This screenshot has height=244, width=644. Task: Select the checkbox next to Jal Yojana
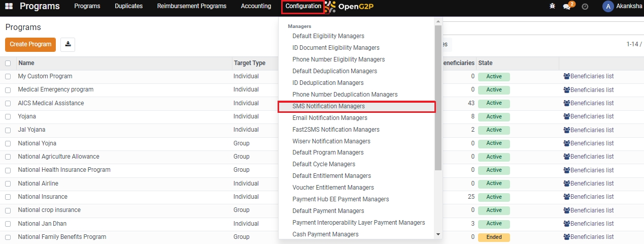click(x=8, y=130)
